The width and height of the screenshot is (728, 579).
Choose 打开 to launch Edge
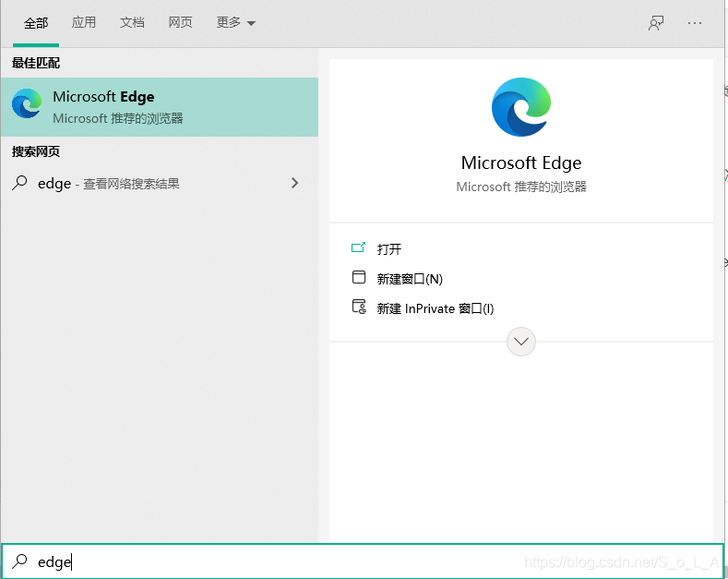389,249
